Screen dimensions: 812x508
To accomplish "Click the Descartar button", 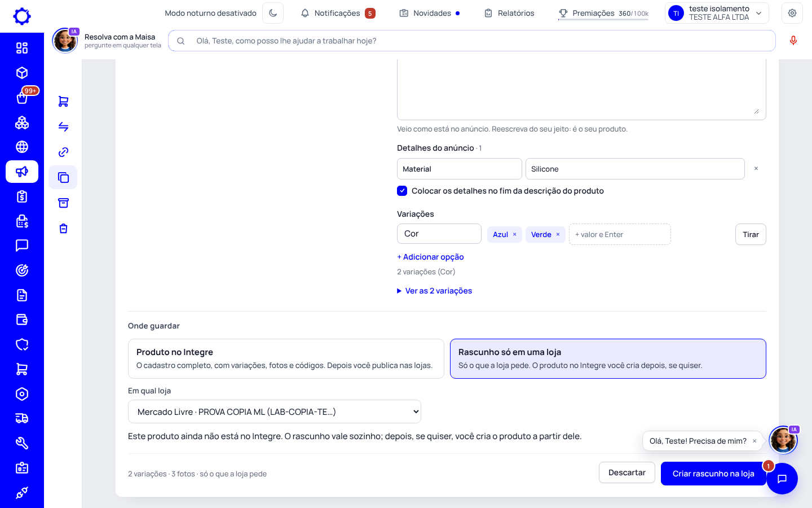I will 627,472.
